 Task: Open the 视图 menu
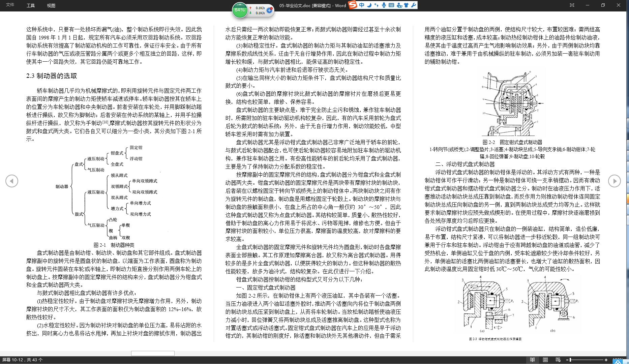pos(51,5)
